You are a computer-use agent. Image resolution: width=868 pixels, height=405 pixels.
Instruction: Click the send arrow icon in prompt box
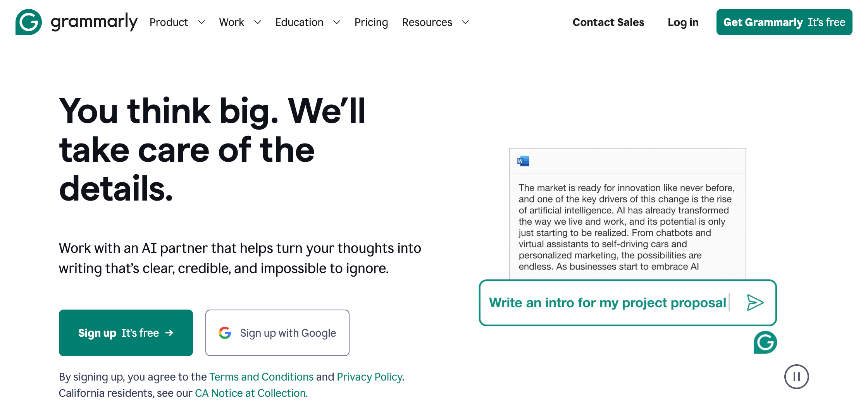pos(755,303)
